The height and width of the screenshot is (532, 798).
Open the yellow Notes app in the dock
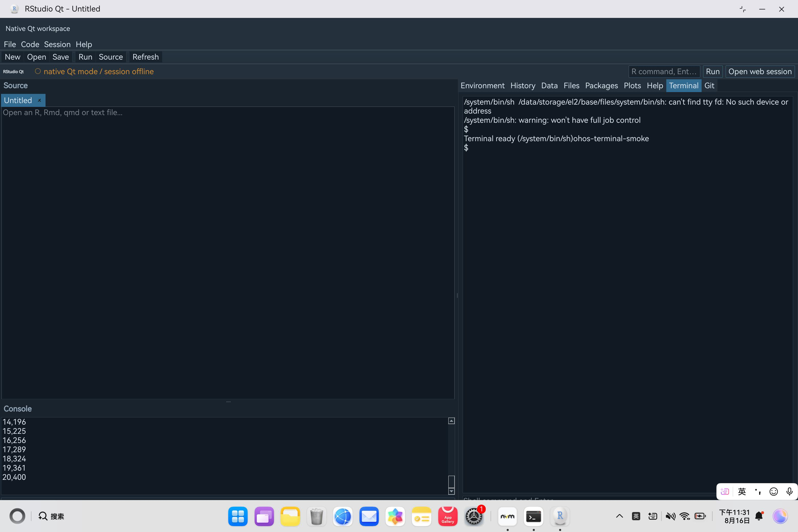422,516
